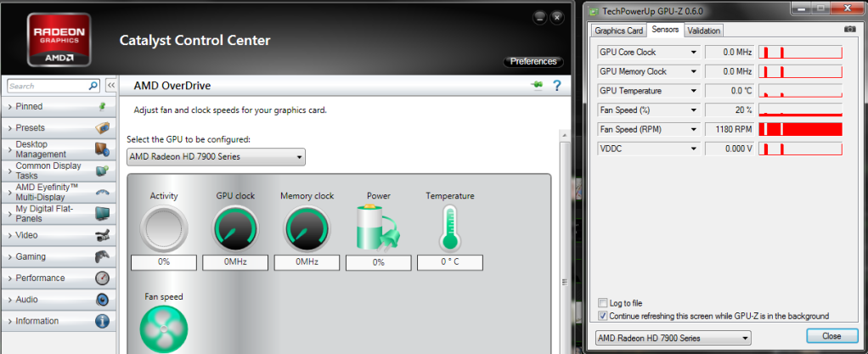Click the 20 % fan speed value
The image size is (868, 354).
[x=730, y=110]
